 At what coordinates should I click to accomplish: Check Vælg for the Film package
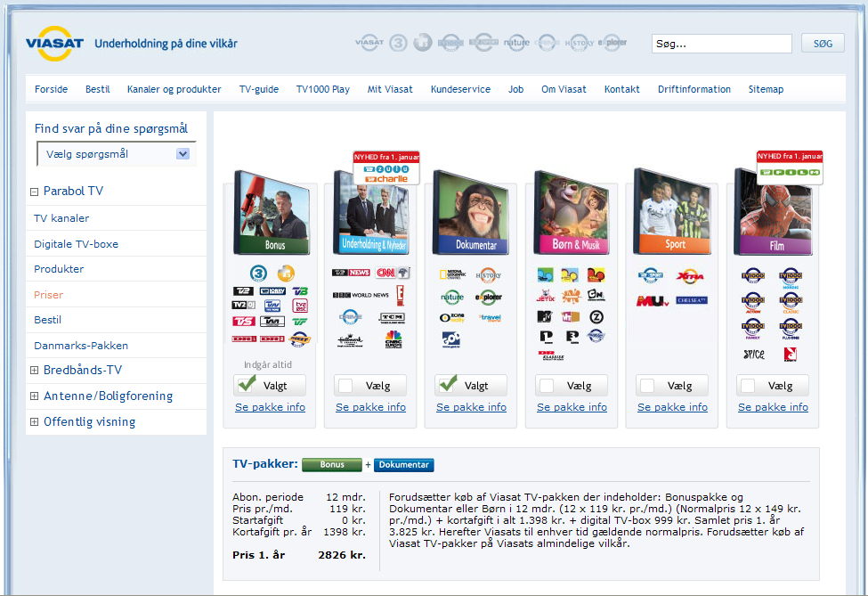[x=748, y=386]
